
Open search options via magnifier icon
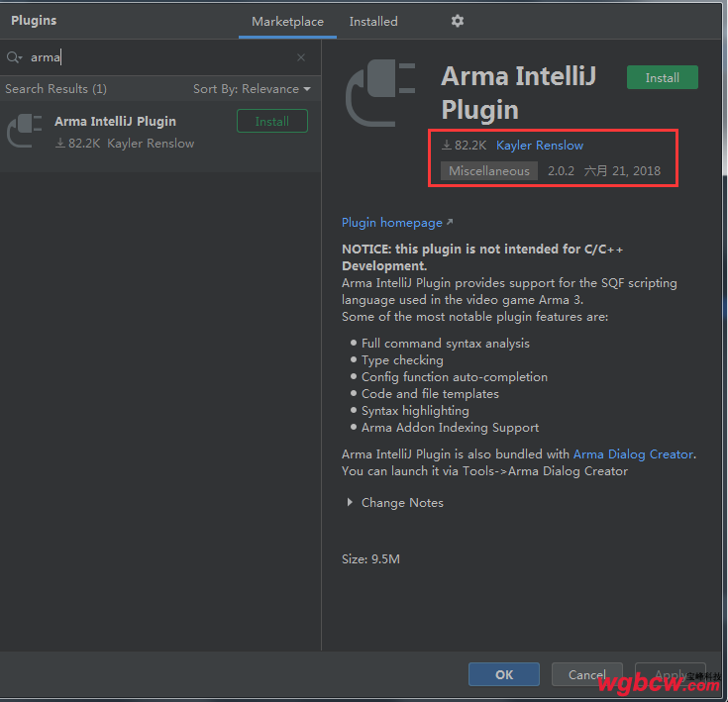[15, 57]
